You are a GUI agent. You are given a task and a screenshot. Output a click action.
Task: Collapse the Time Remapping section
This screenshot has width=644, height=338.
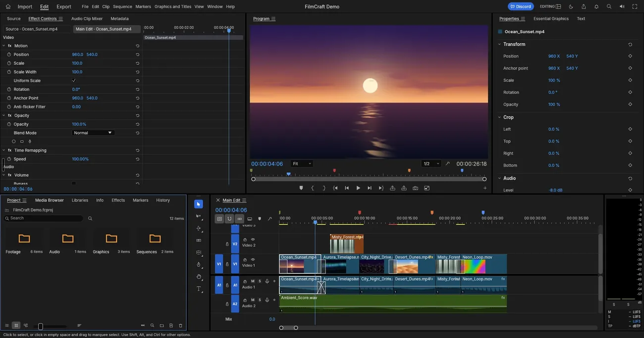(3, 150)
